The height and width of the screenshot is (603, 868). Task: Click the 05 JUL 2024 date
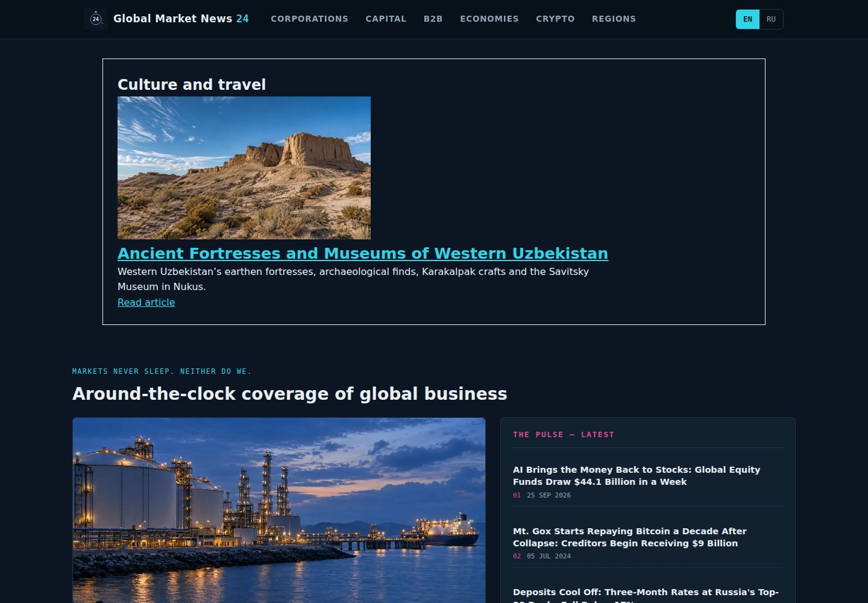pos(549,556)
